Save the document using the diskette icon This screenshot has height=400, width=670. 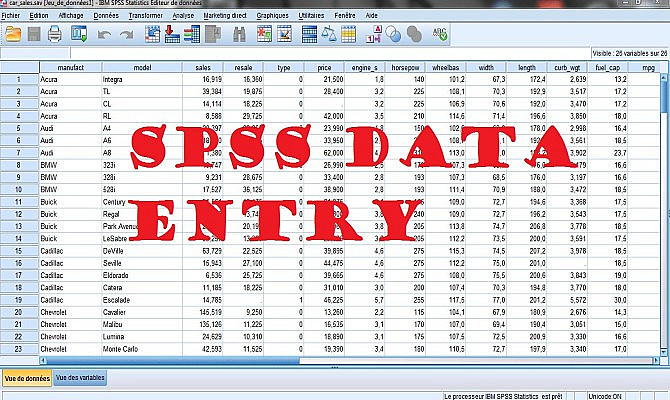coord(34,34)
